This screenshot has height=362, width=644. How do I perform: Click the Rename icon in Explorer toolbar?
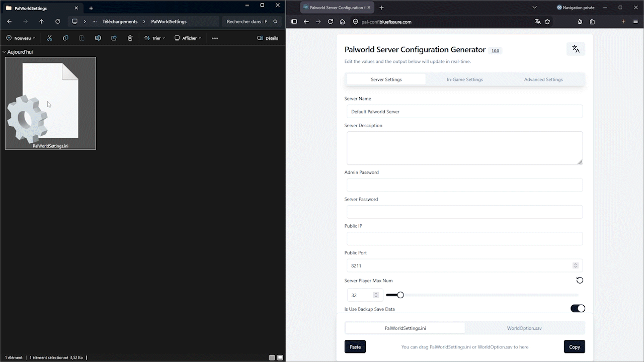pos(98,38)
